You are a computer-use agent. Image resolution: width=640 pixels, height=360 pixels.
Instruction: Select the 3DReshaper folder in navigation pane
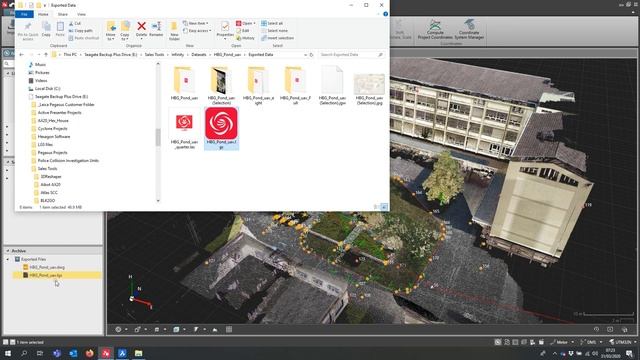pos(51,177)
